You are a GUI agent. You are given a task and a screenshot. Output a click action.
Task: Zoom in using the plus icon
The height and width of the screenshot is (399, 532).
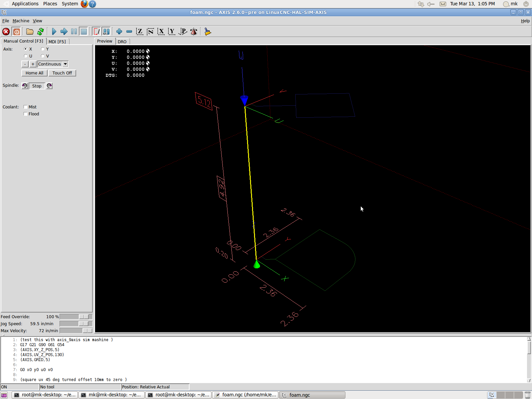[119, 32]
